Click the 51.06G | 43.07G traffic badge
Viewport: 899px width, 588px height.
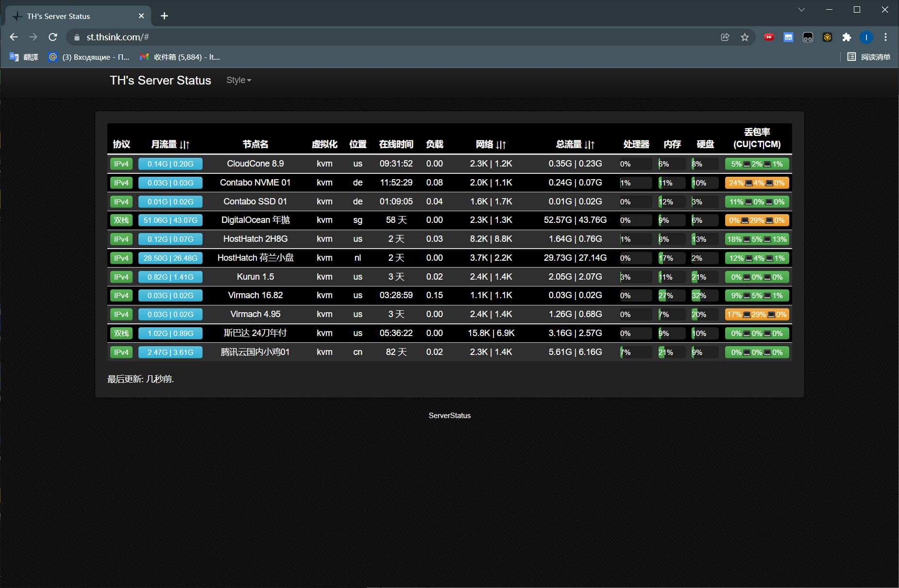(170, 220)
